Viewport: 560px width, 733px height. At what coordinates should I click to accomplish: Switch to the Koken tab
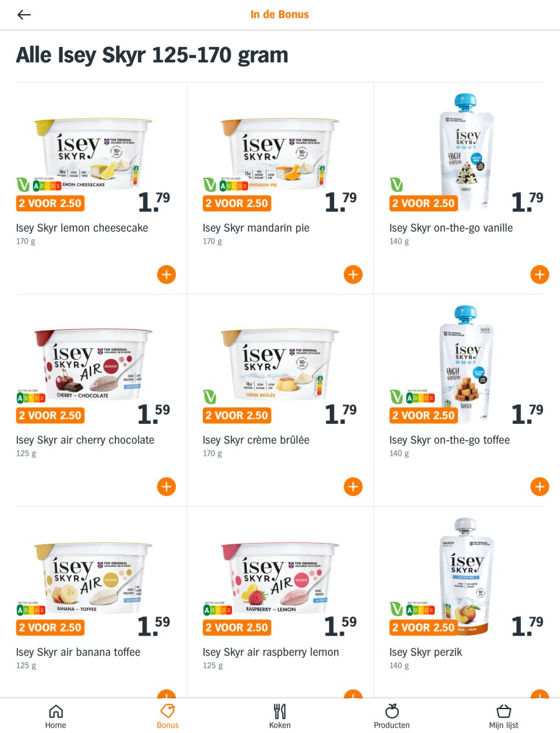280,716
